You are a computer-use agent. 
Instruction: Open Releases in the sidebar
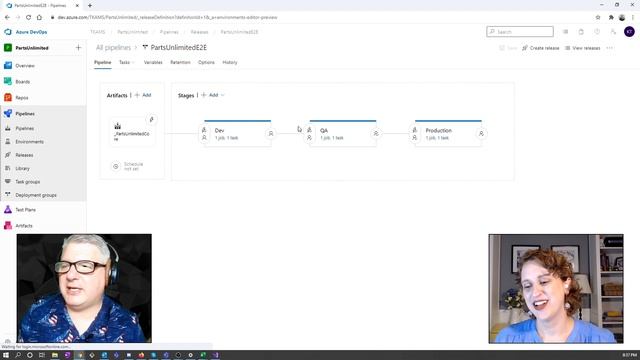click(x=24, y=155)
